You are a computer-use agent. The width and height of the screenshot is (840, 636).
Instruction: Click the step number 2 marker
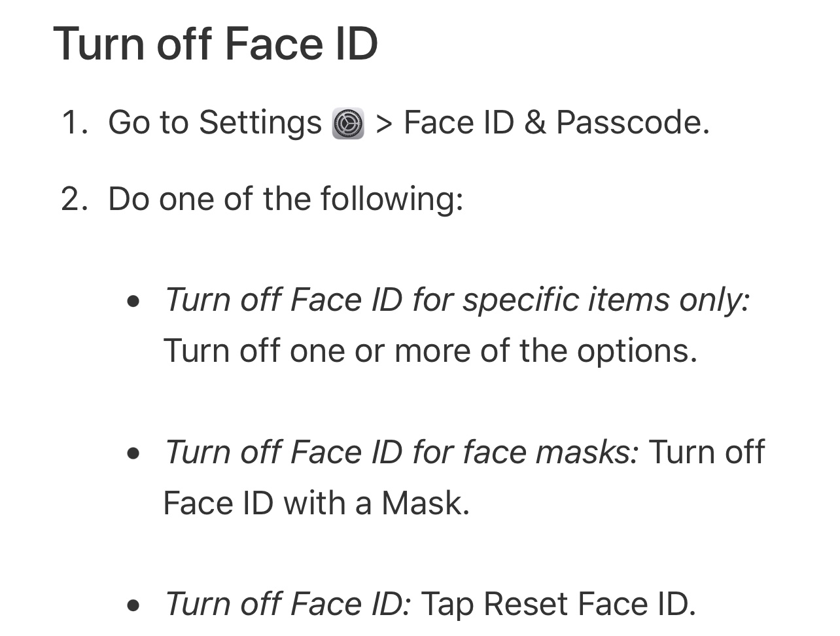tap(73, 199)
